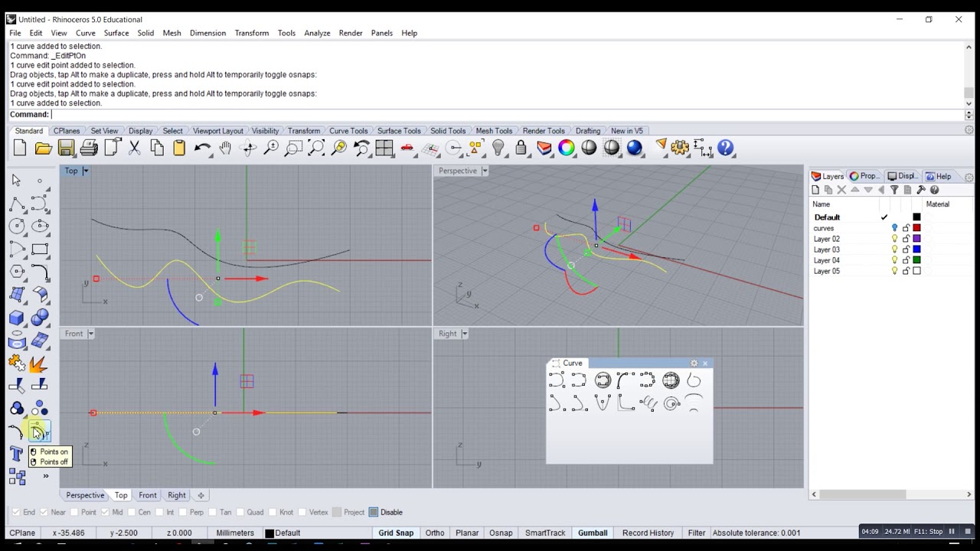Screen dimensions: 980x551
Task: Click the funnel Filter icon in Layers panel
Action: (893, 190)
